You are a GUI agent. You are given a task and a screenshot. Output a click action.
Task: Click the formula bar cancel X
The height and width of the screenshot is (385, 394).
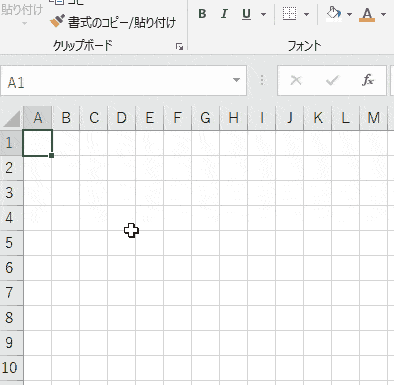[x=296, y=80]
